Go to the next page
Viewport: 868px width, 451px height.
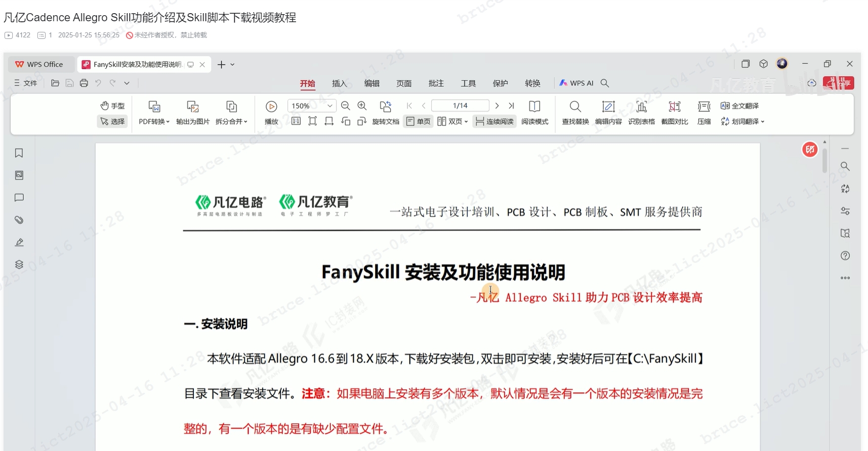click(497, 106)
